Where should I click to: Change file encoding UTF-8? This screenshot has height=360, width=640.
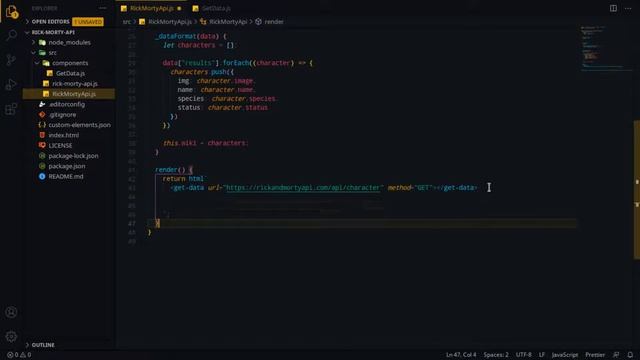coord(524,355)
